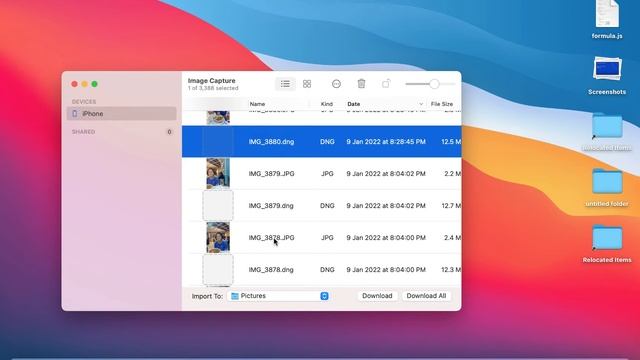
Task: Switch to list view in Image Capture
Action: click(x=285, y=84)
